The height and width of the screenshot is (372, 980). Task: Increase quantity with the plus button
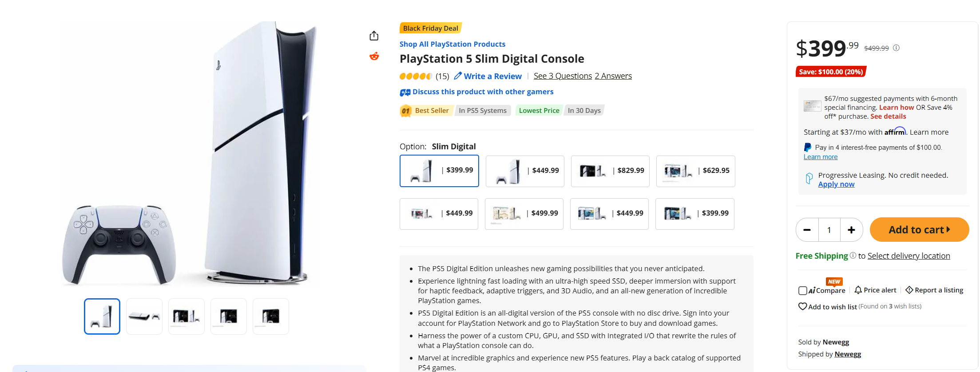tap(851, 230)
